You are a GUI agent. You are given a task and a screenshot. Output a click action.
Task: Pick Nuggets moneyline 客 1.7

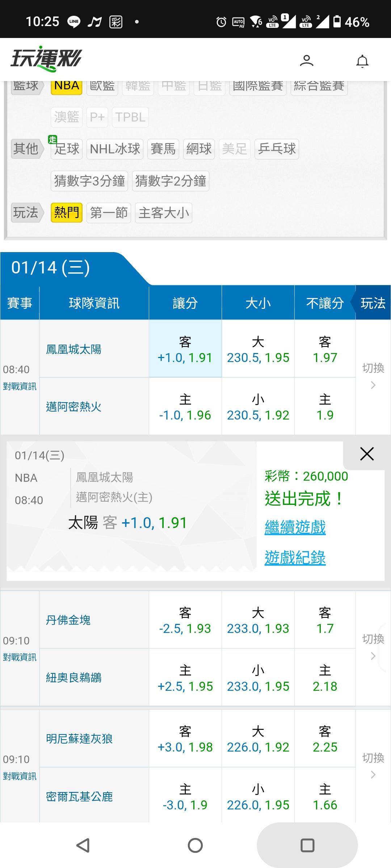pos(325,620)
